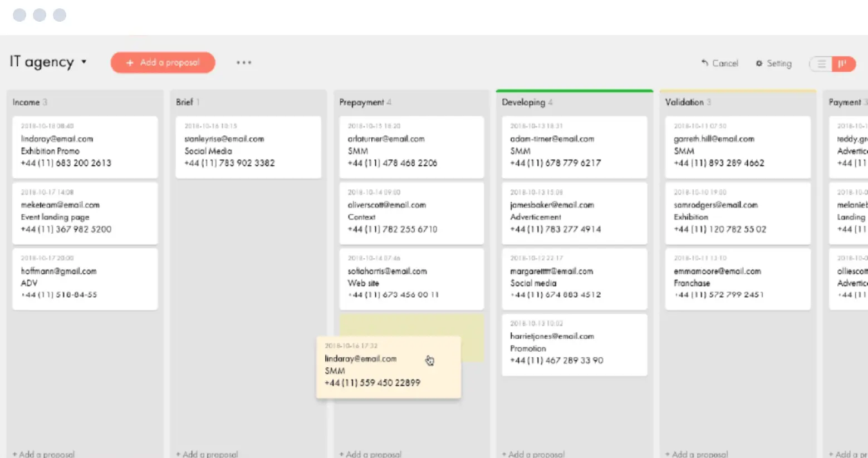Click the Cancel undo arrow icon
Image resolution: width=868 pixels, height=458 pixels.
704,63
